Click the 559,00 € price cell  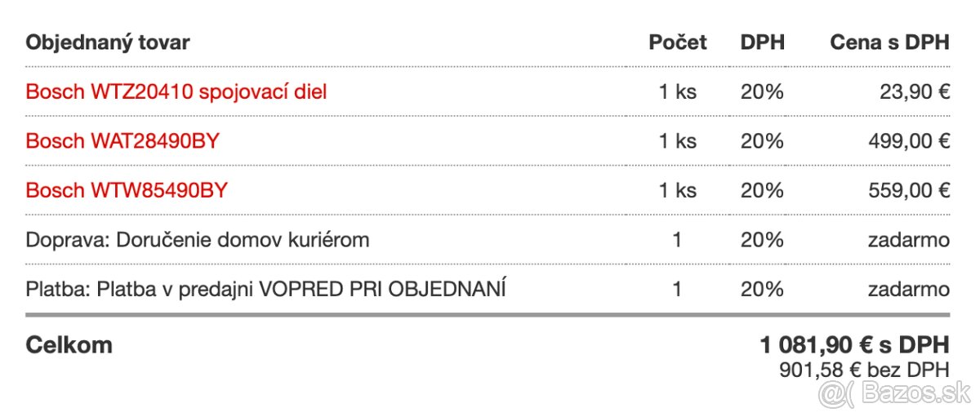908,190
